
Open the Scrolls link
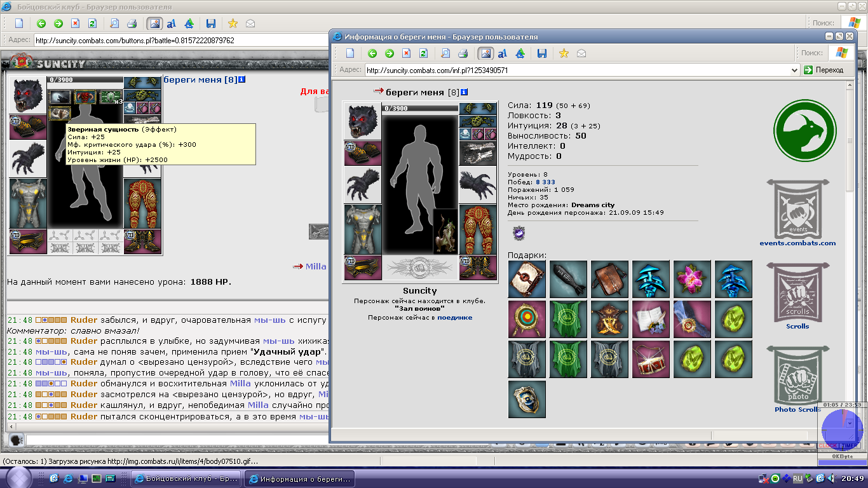[797, 326]
